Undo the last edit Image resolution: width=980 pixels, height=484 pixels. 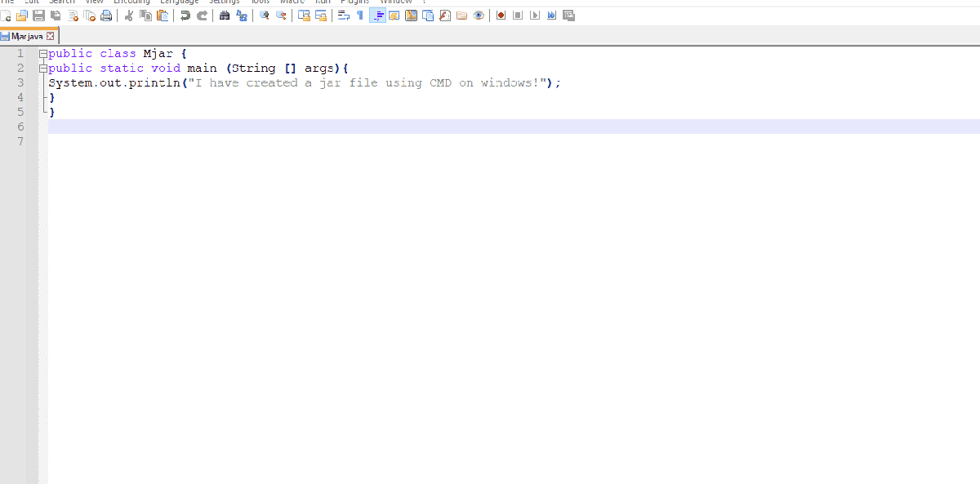pyautogui.click(x=186, y=15)
